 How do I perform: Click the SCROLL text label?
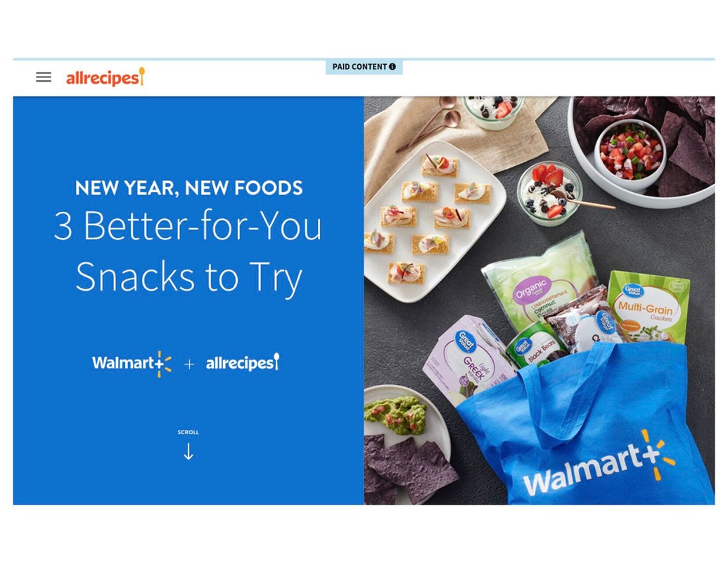pos(188,432)
